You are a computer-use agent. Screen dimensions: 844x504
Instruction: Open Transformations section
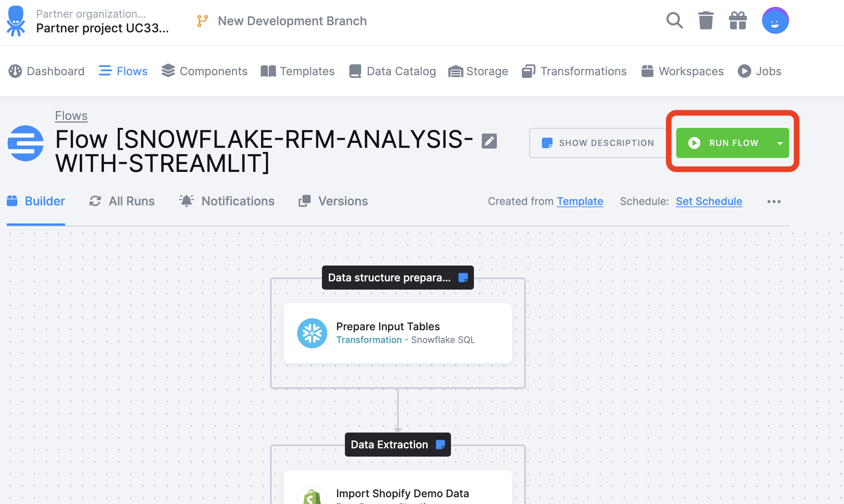click(574, 71)
